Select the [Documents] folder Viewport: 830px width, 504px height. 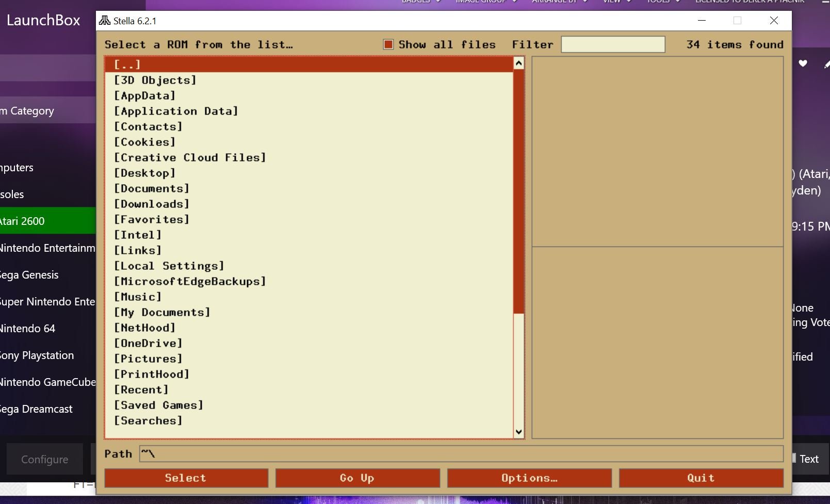(x=309, y=188)
